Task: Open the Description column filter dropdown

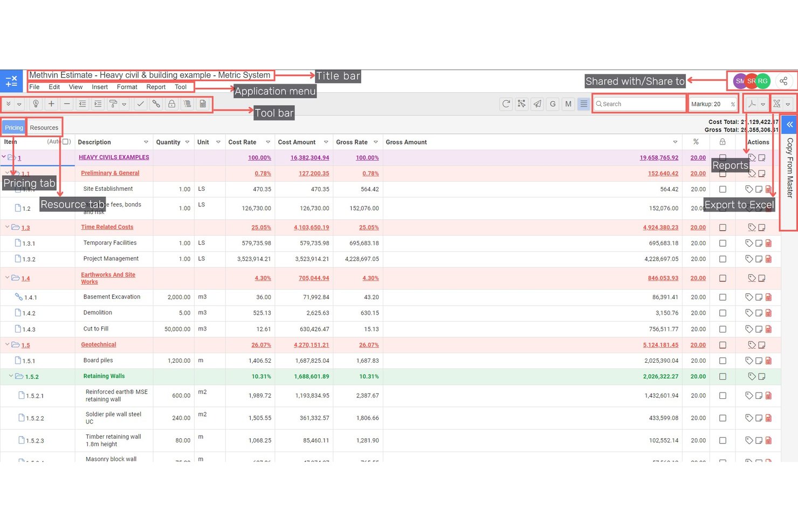Action: coord(146,142)
